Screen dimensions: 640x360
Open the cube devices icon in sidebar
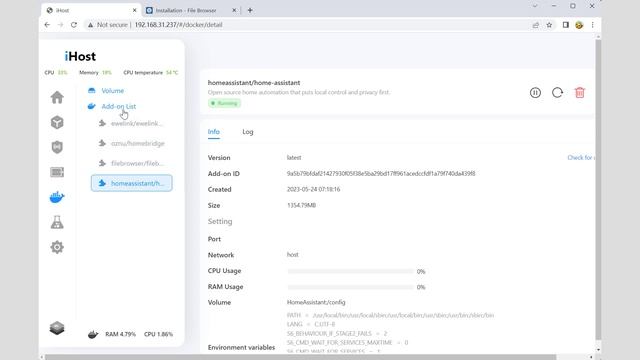click(x=57, y=122)
